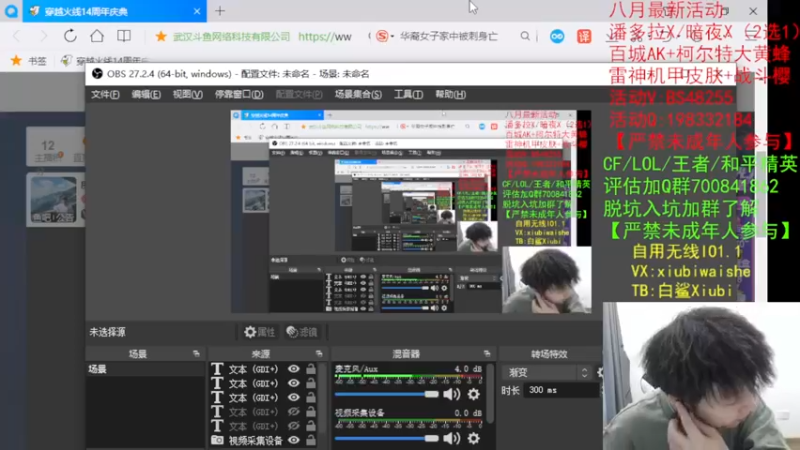The image size is (800, 450).
Task: Mute the 麦克风/Aux speaker icon
Action: [451, 394]
